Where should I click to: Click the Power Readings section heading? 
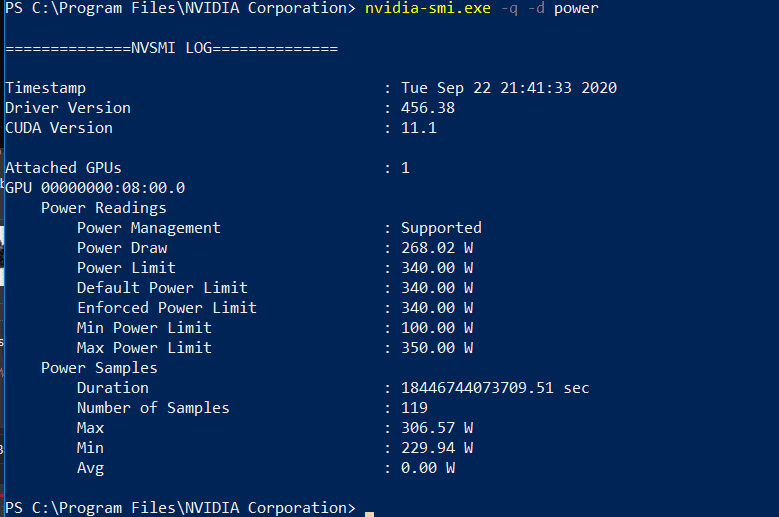coord(104,208)
